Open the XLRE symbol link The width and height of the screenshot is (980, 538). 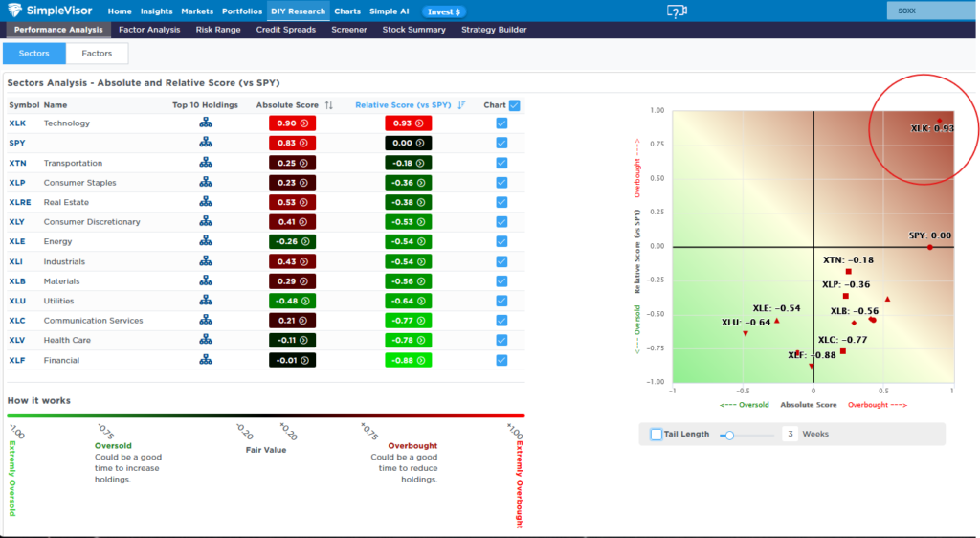click(x=20, y=202)
